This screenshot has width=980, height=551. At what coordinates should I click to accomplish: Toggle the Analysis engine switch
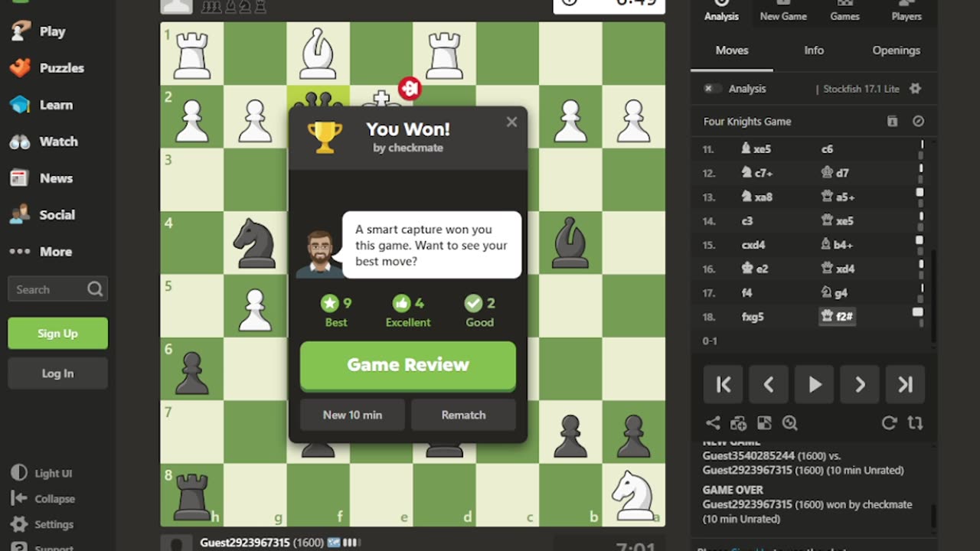point(712,89)
